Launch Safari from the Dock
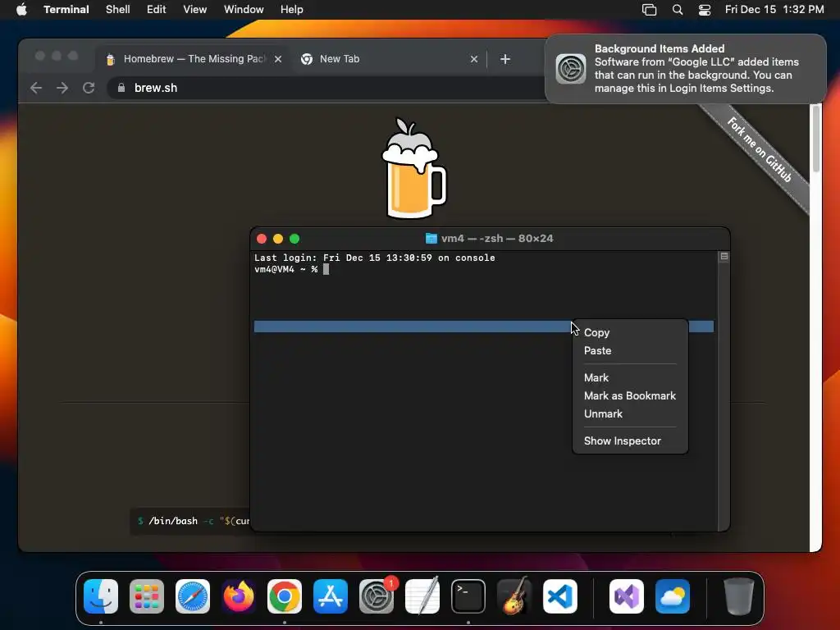840x630 pixels. (x=193, y=596)
